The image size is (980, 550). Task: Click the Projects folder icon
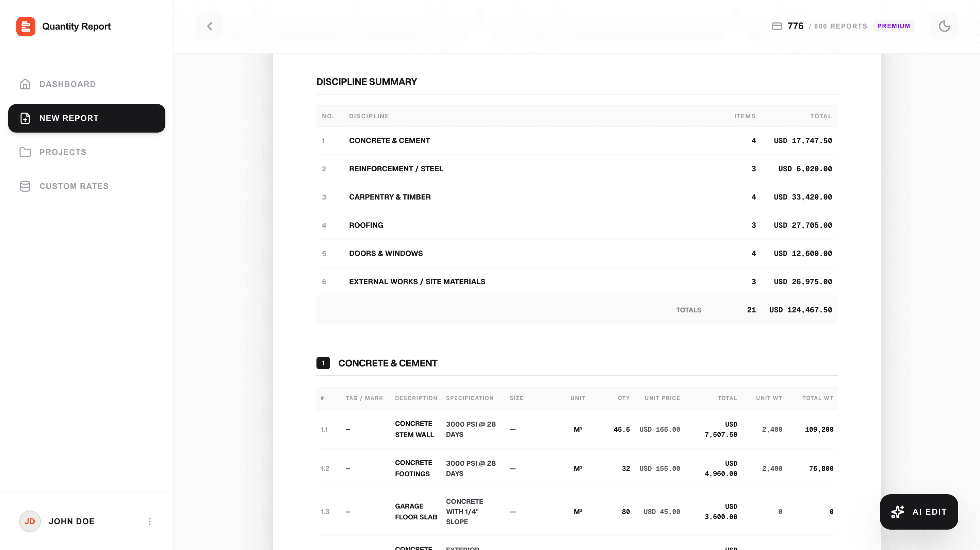coord(25,152)
